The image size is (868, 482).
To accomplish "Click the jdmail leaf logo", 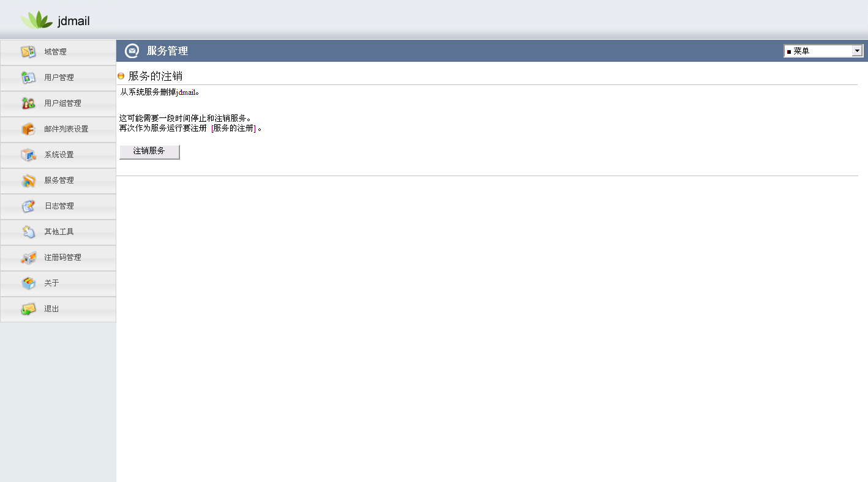I will point(37,20).
